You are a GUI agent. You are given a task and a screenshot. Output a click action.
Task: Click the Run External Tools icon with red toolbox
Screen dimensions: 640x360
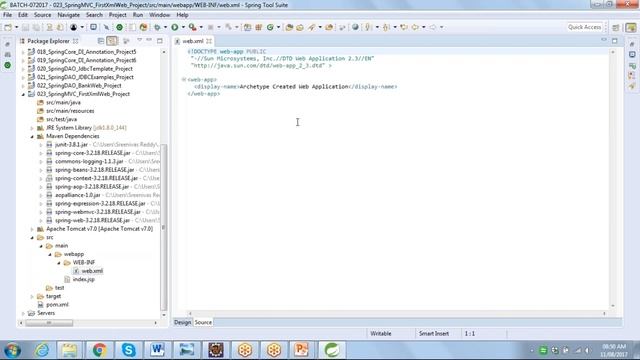tap(192, 27)
